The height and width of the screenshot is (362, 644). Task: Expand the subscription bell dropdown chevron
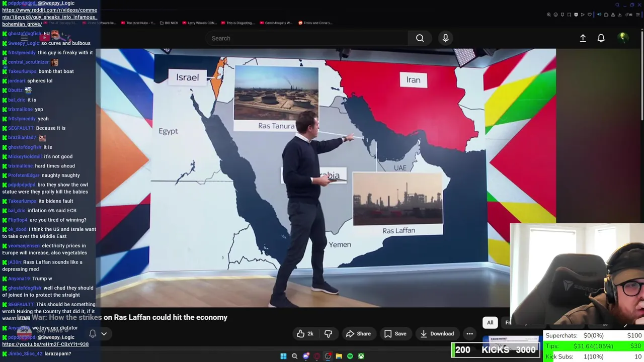(x=104, y=333)
